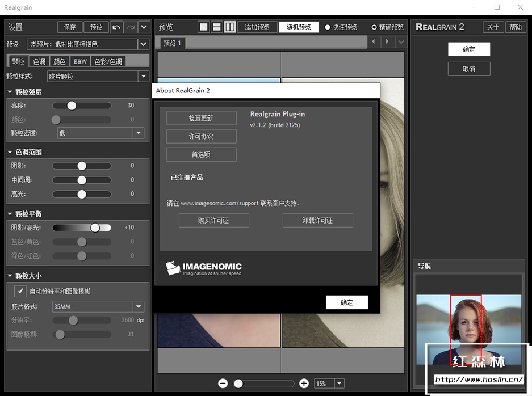Viewport: 532px width, 396px height.
Task: Click the navigator portrait thumbnail
Action: point(466,330)
